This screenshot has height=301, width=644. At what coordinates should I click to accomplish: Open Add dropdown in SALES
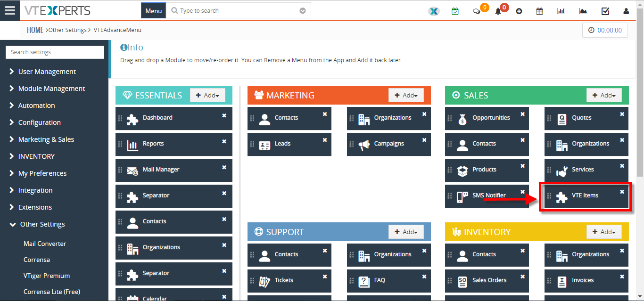point(604,95)
